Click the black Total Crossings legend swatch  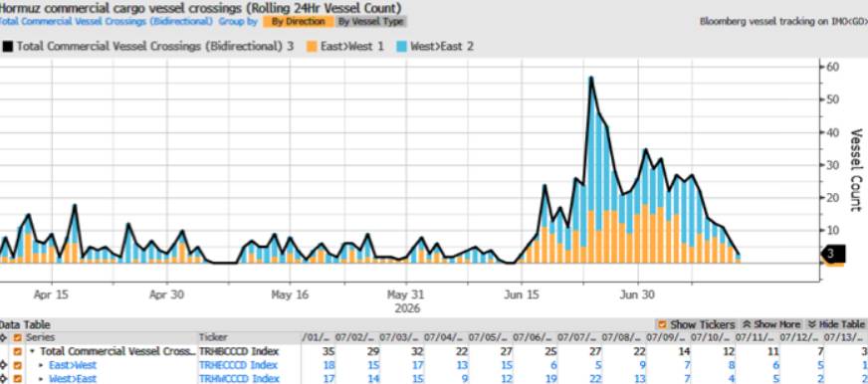[7, 47]
